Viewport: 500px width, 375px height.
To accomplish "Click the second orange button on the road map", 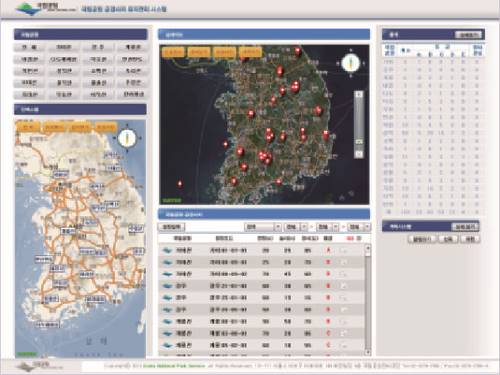I will [54, 127].
